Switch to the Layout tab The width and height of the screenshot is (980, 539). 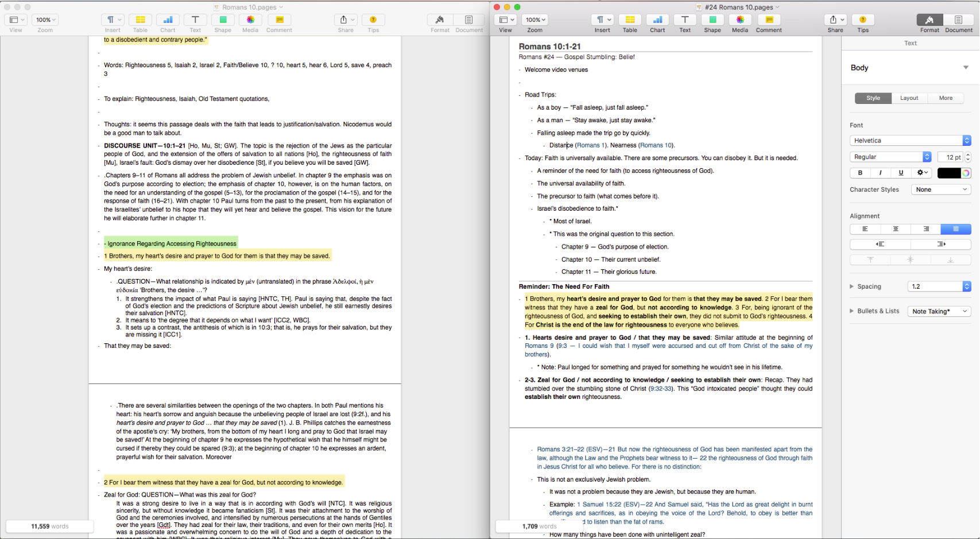909,98
